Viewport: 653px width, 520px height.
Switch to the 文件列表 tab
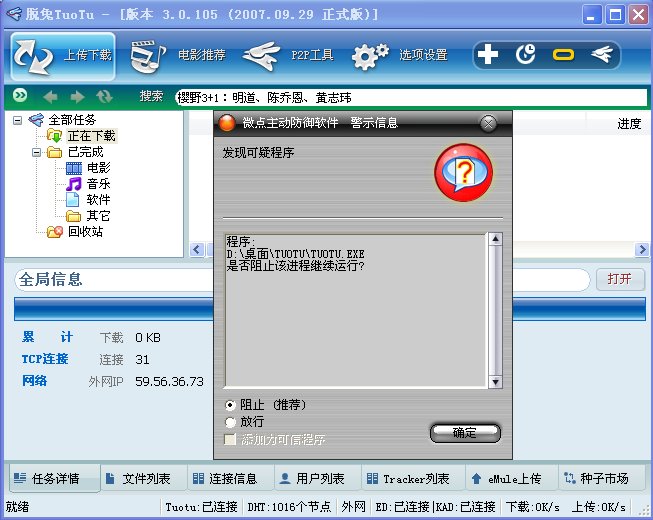tap(144, 478)
